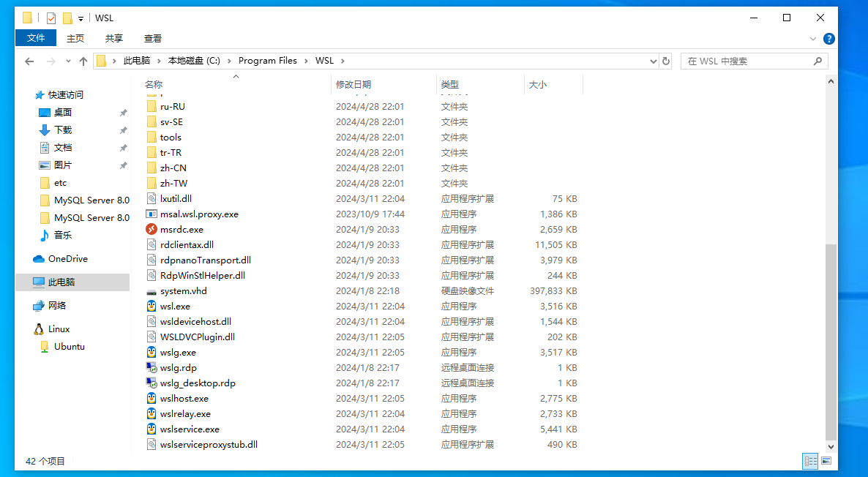Click the scroll down arrow of file list

click(x=831, y=446)
